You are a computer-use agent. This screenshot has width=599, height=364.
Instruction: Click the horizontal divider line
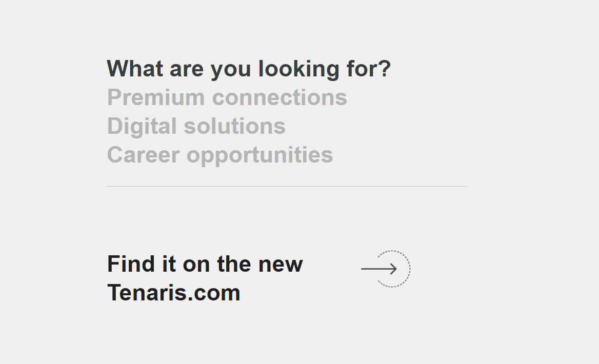tap(287, 186)
